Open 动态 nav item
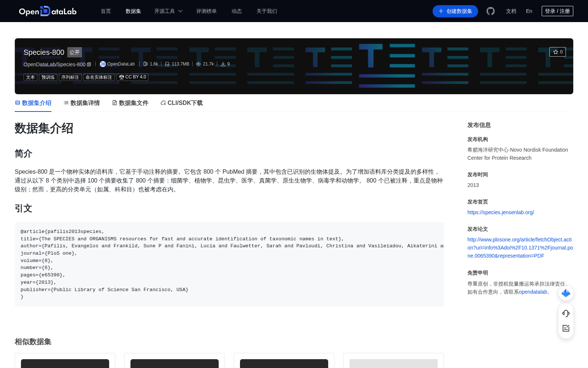Image resolution: width=588 pixels, height=368 pixels. (237, 11)
